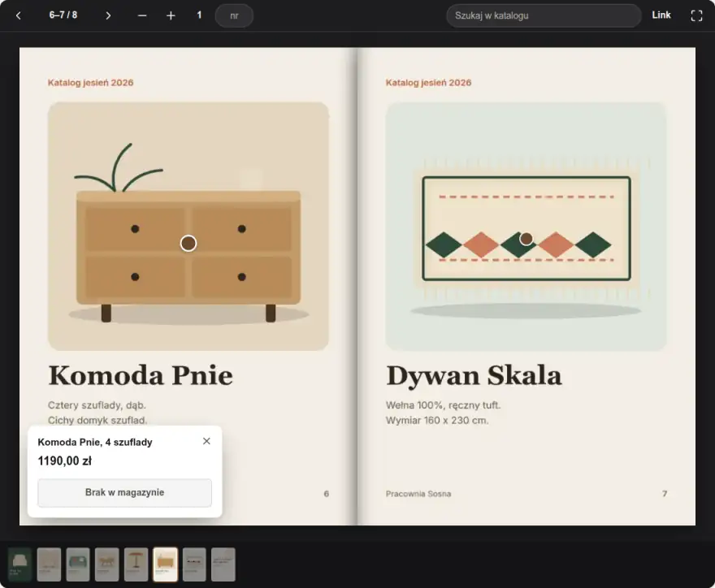
Task: Click the 'Brak w magazynie' button
Action: pos(124,492)
